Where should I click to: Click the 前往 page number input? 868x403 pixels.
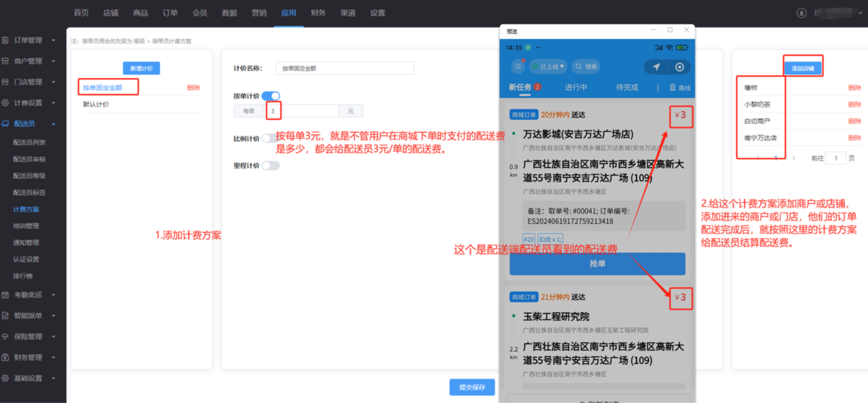coord(836,158)
